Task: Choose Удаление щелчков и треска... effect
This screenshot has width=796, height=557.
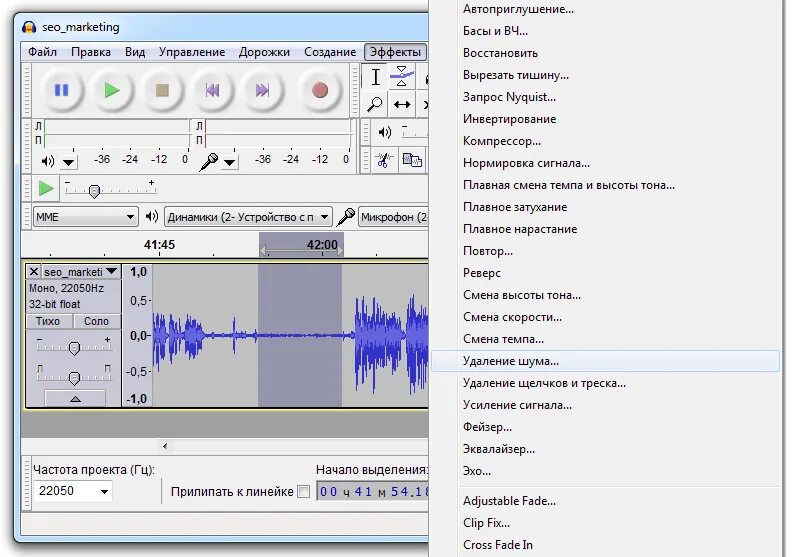Action: (x=605, y=383)
